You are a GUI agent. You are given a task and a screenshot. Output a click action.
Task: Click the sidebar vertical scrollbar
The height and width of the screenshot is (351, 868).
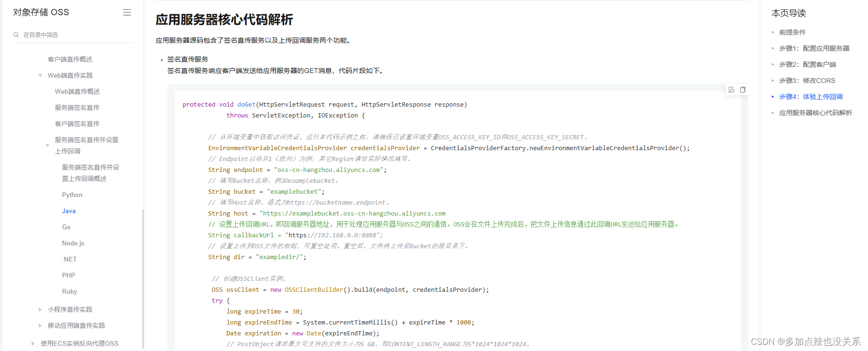tap(143, 279)
